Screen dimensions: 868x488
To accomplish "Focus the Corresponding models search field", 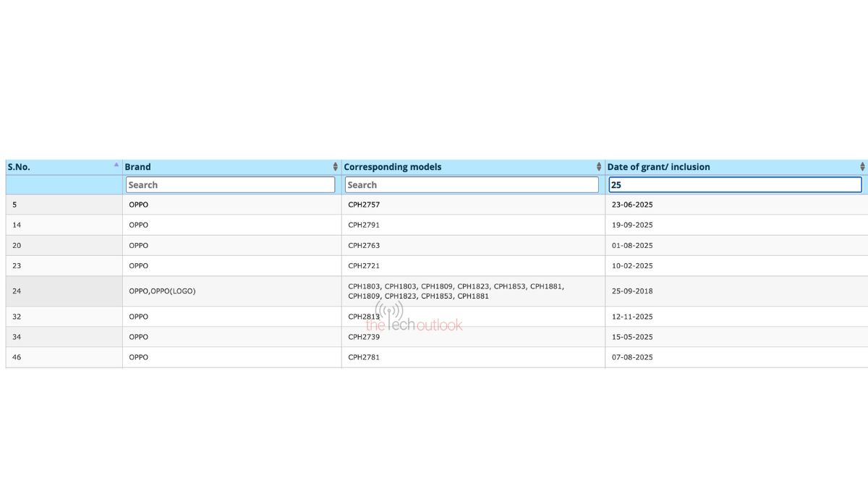I will (x=472, y=185).
